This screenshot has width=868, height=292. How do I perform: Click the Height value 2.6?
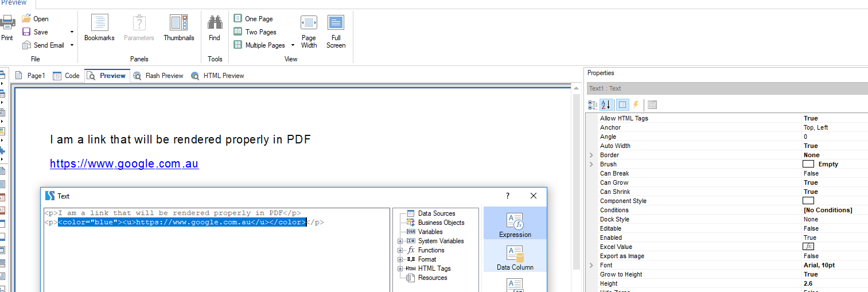tap(808, 283)
